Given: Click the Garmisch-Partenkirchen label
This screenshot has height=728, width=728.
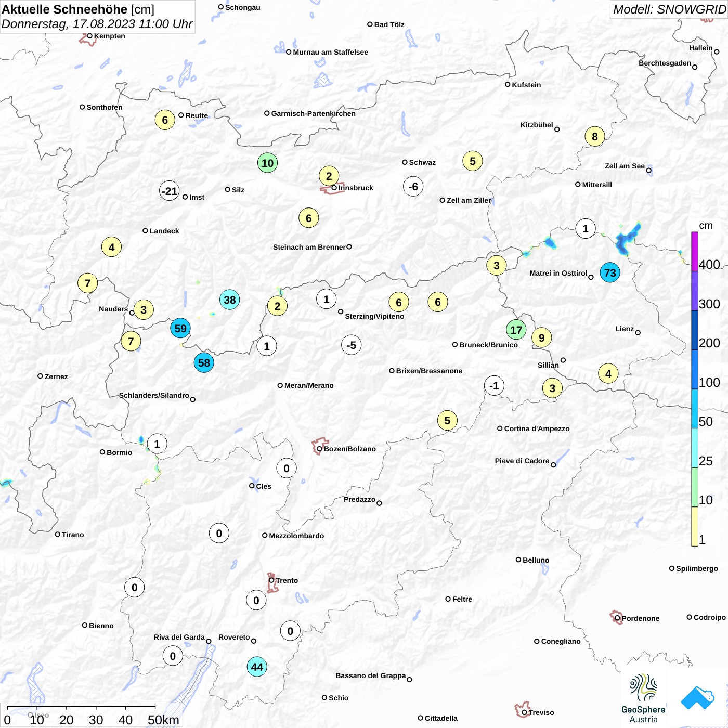Looking at the screenshot, I should (314, 113).
